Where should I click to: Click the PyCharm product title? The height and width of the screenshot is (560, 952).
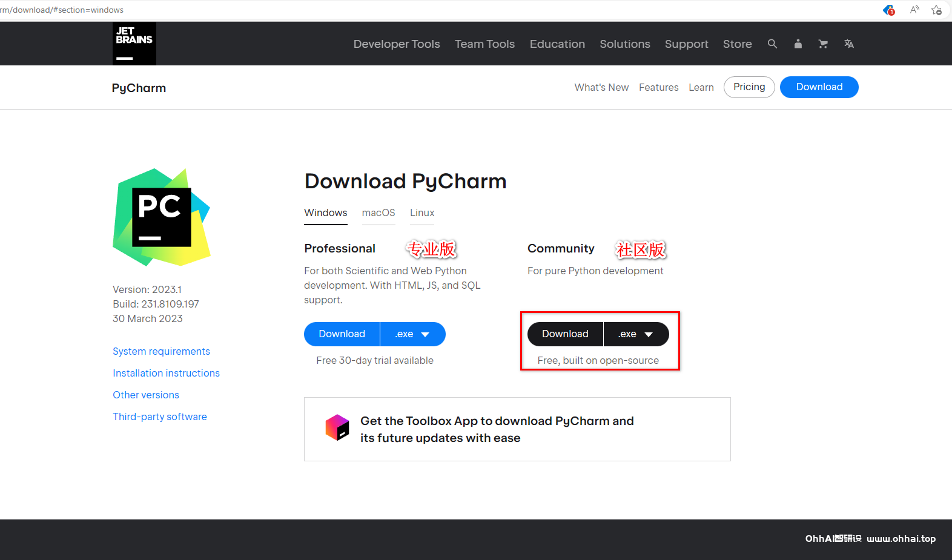(x=139, y=88)
